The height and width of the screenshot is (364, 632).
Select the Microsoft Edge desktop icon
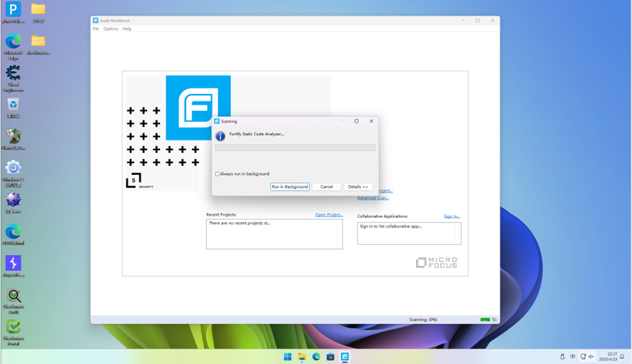(14, 47)
